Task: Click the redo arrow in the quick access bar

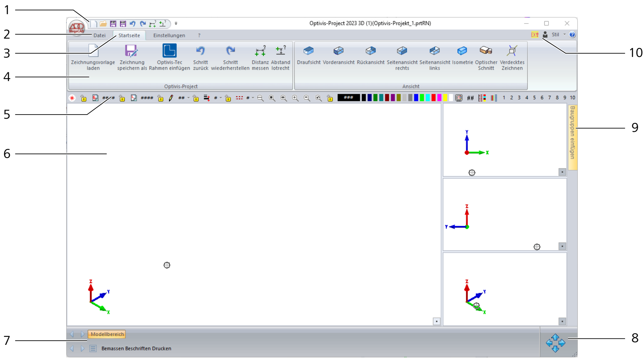Action: 143,23
